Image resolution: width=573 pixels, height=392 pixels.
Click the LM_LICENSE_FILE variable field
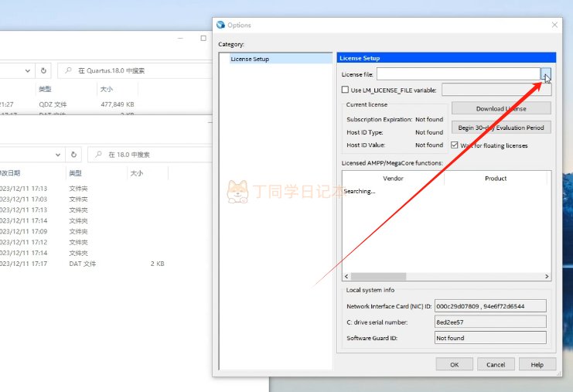(x=496, y=90)
